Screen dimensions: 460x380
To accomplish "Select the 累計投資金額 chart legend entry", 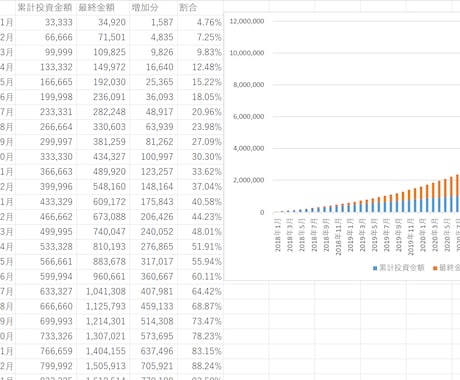I will 399,268.
